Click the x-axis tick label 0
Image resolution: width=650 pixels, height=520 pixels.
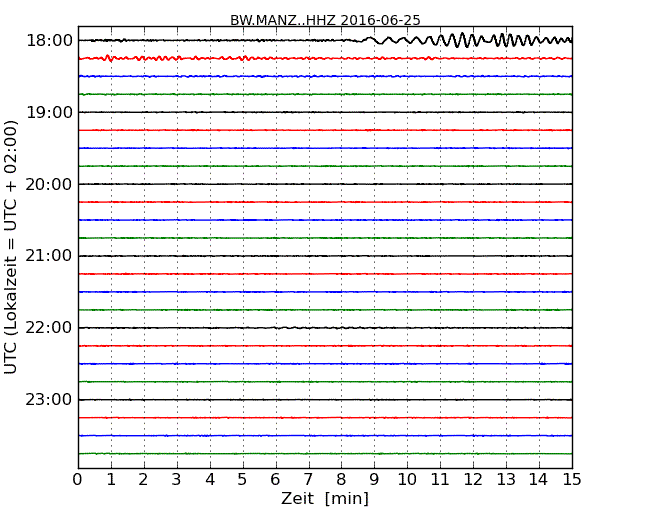coord(78,480)
